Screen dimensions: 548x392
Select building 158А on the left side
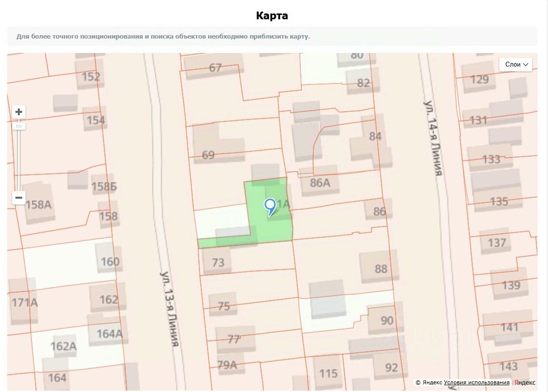pyautogui.click(x=38, y=204)
